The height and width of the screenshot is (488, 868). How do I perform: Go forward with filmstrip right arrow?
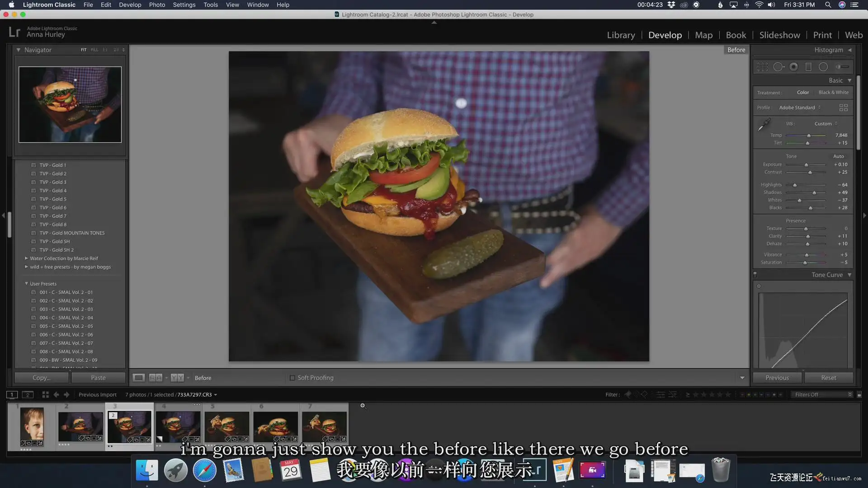pos(66,394)
